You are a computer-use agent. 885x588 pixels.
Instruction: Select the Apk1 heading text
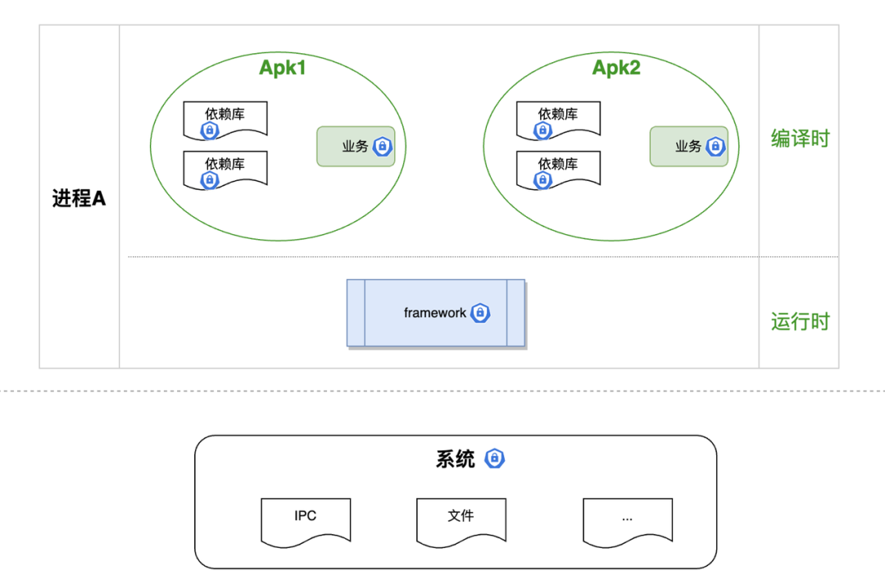(x=282, y=67)
